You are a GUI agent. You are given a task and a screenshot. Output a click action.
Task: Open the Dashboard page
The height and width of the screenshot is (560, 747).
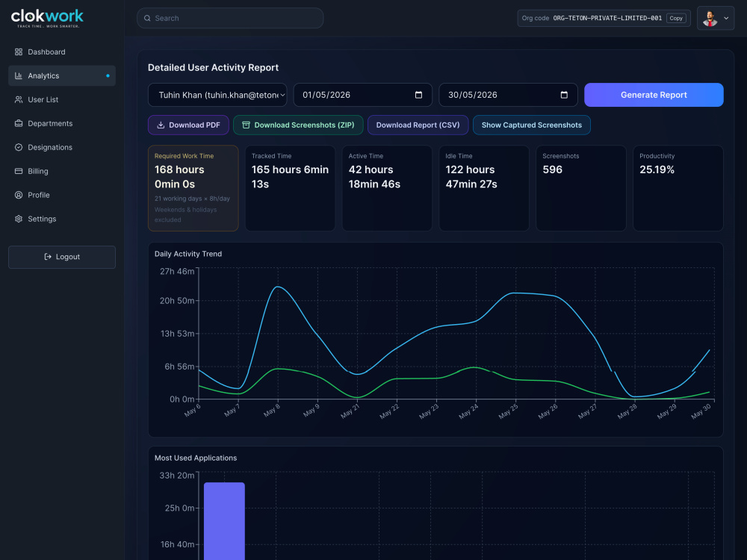click(62, 52)
